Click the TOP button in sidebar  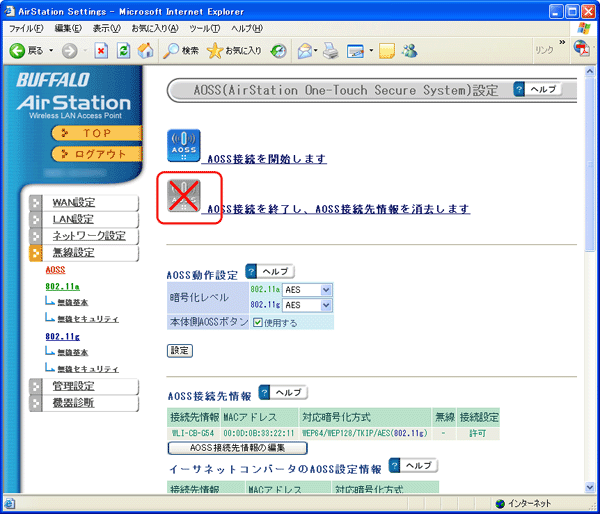[x=97, y=133]
